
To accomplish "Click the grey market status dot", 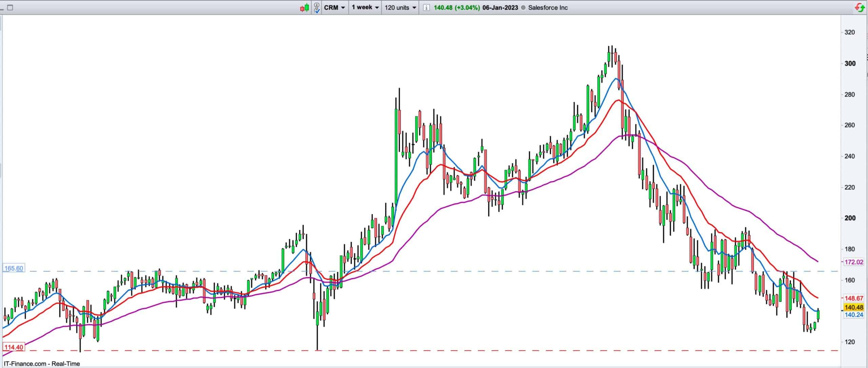I will click(523, 7).
